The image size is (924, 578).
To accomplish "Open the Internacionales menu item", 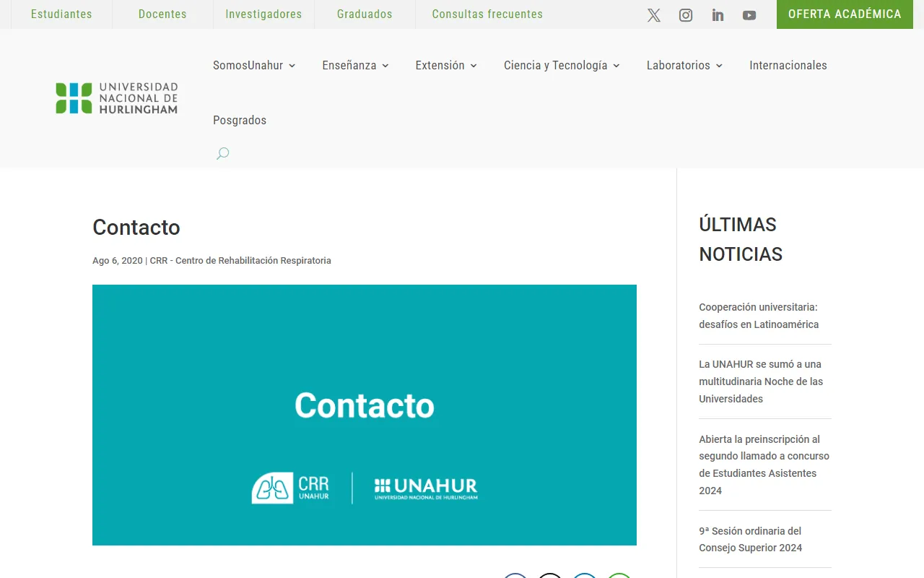I will (x=788, y=65).
